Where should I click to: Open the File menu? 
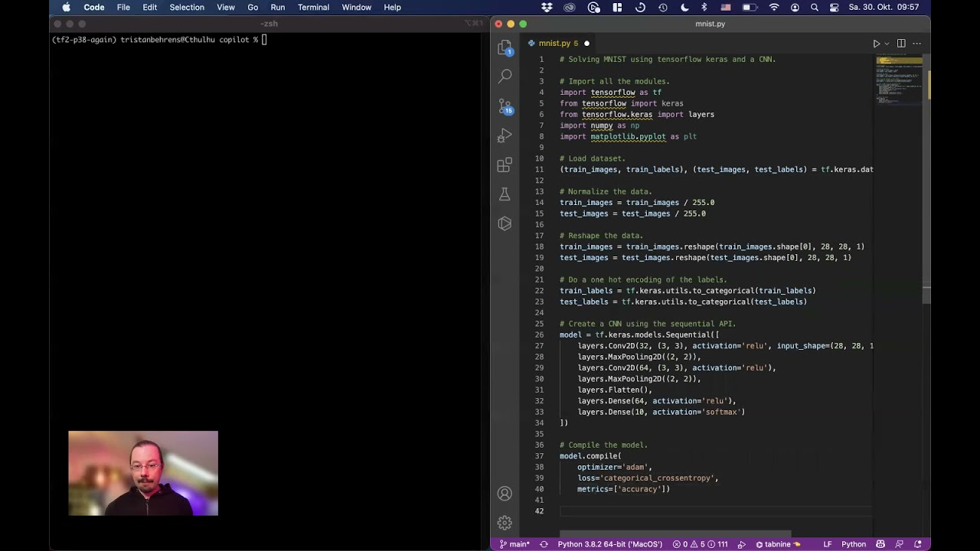tap(123, 7)
